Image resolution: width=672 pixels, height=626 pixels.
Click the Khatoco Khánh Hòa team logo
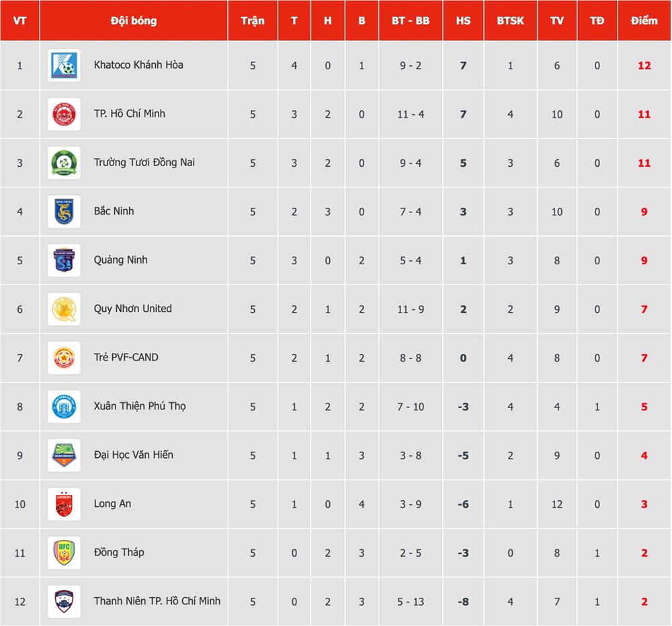[65, 65]
